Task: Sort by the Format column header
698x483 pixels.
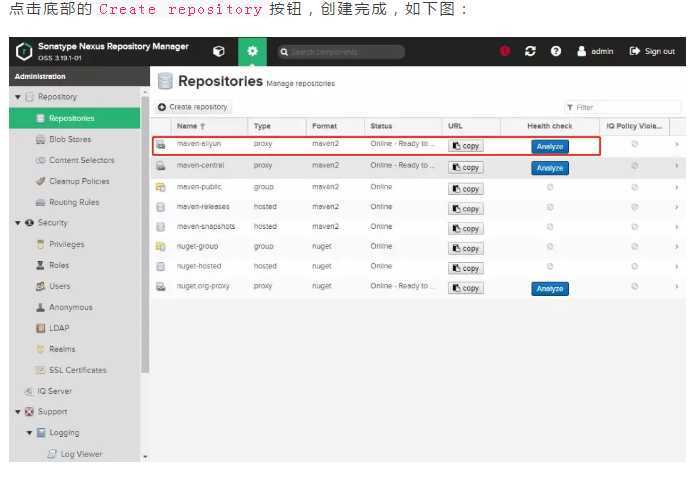Action: tap(335, 126)
